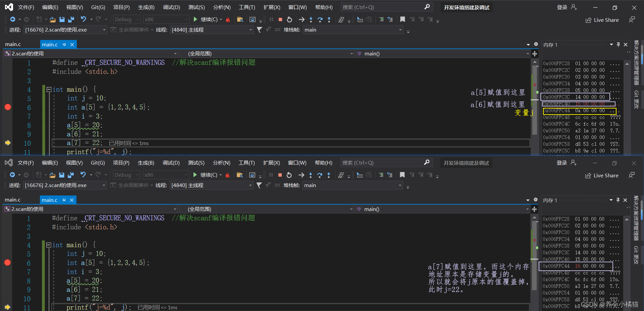
Task: Stop debugging with red square in top toolbar
Action: click(x=280, y=19)
